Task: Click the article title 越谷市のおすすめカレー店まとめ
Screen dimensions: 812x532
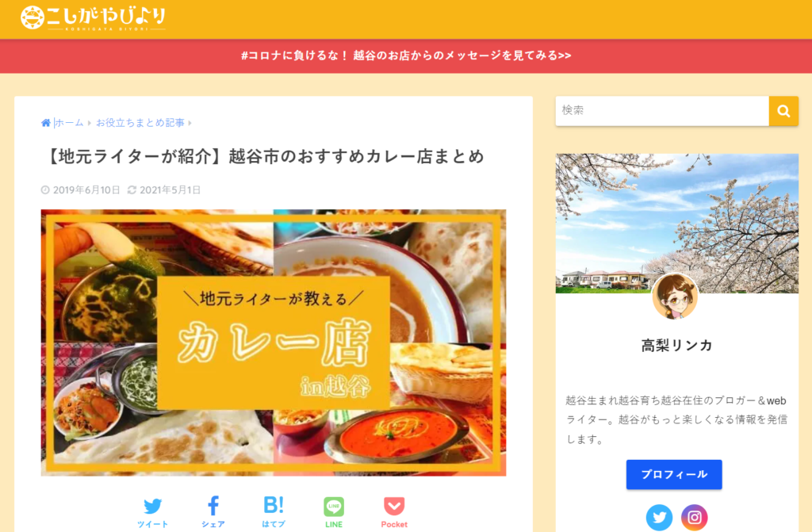Action: click(356, 156)
